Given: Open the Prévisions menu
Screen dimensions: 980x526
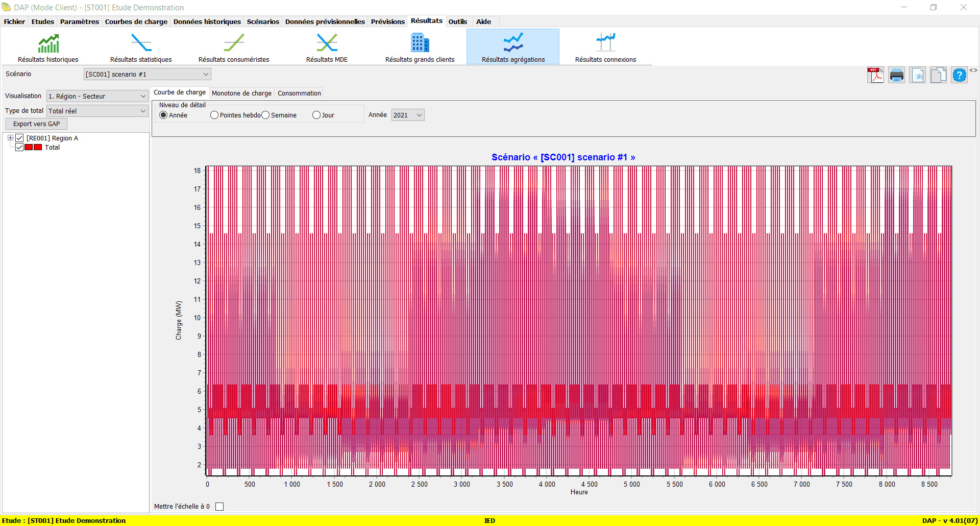Looking at the screenshot, I should click(x=387, y=21).
